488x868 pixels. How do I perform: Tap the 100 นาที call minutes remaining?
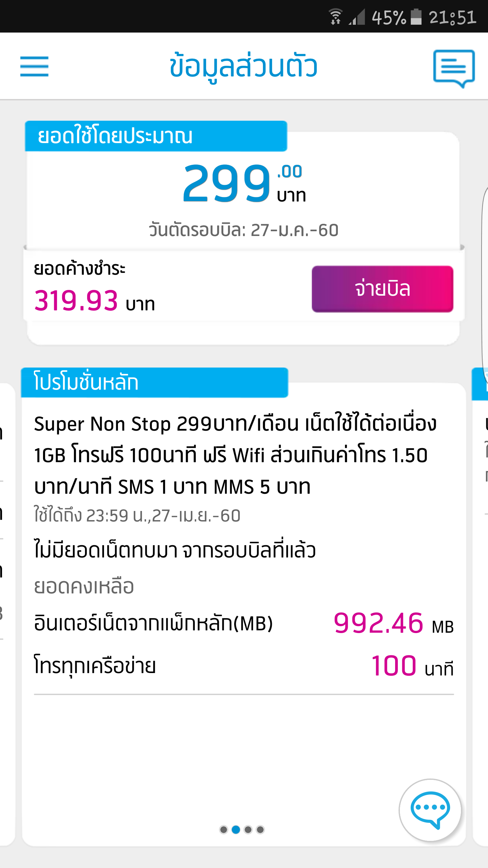412,666
